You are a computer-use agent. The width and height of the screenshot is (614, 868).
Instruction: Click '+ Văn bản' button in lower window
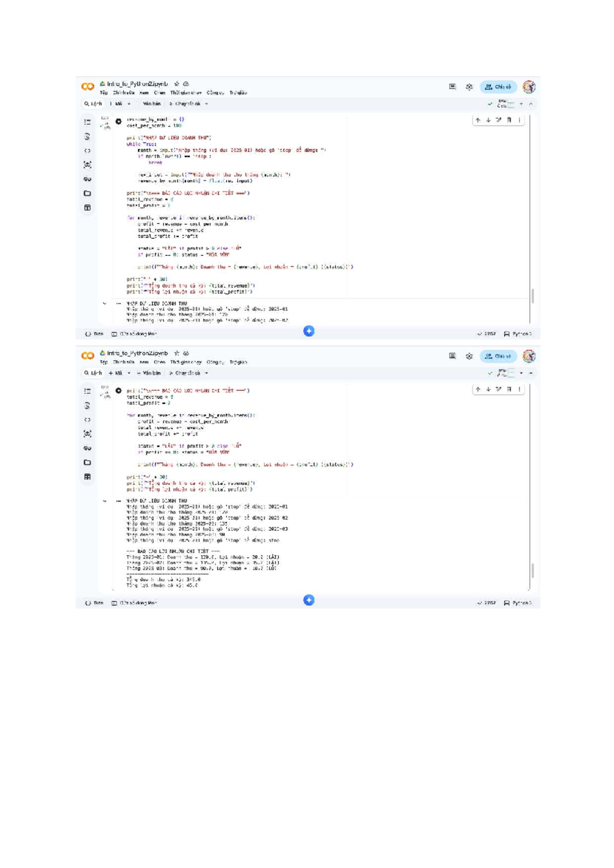[x=149, y=373]
